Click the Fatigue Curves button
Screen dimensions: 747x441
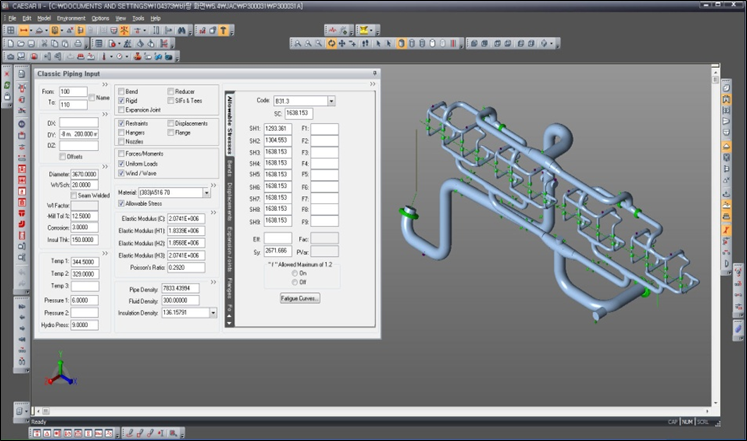pos(300,298)
